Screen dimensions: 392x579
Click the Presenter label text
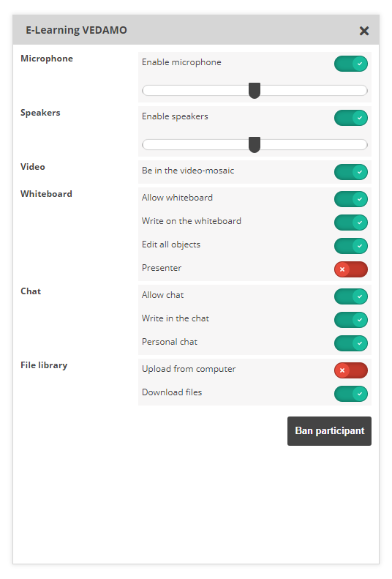coord(162,268)
